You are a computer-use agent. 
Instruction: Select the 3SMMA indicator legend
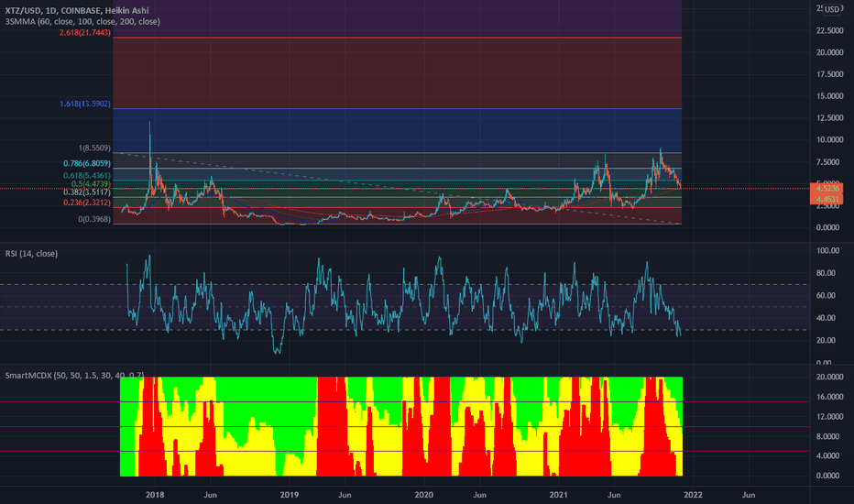click(x=82, y=22)
